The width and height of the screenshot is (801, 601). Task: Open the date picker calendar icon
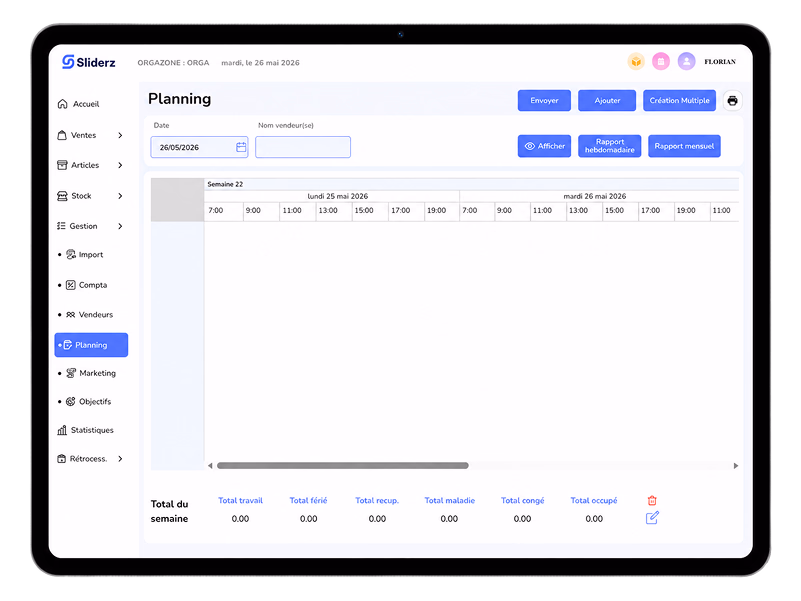(x=241, y=147)
